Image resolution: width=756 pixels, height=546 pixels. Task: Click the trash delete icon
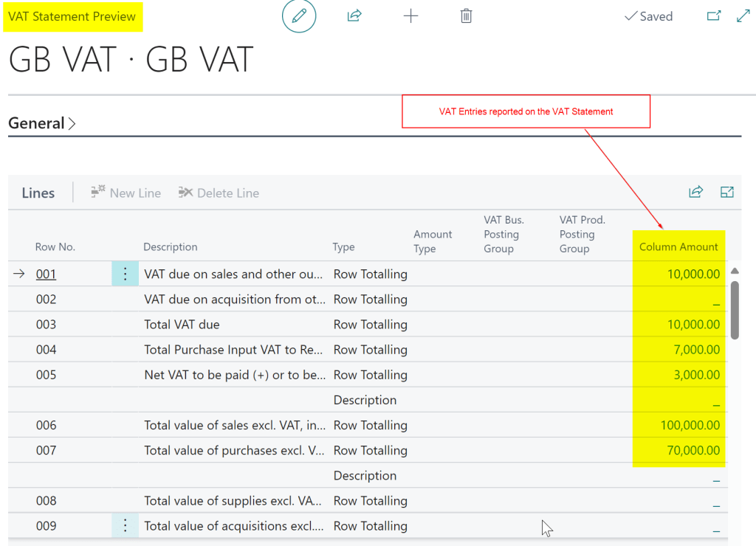(466, 15)
